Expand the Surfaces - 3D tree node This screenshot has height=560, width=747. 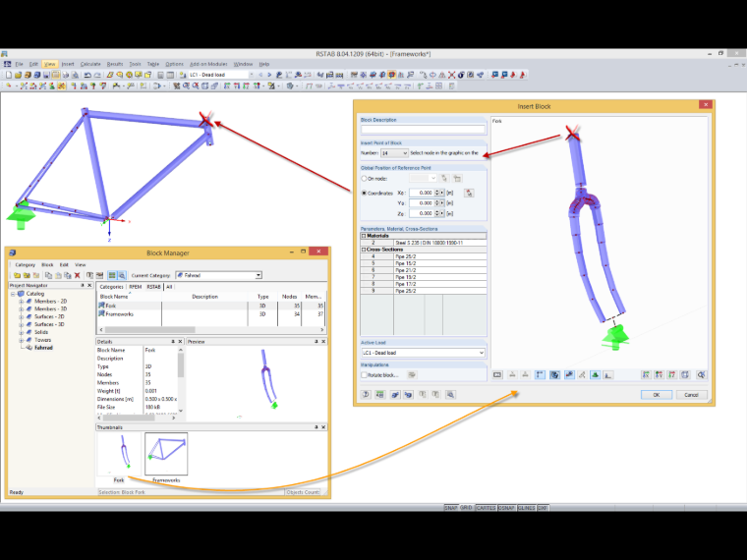[21, 324]
